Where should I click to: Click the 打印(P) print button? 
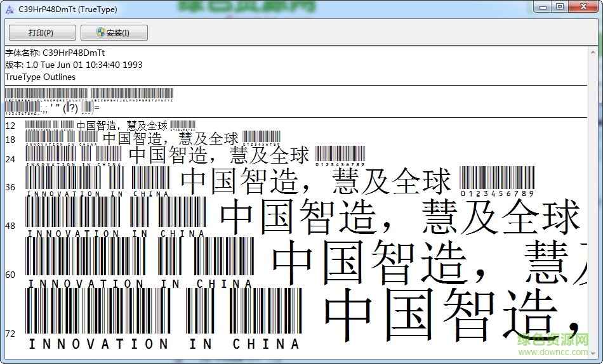point(43,33)
